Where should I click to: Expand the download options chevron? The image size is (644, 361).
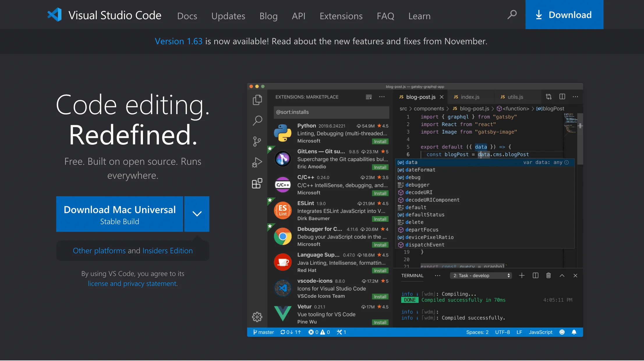pos(197,214)
